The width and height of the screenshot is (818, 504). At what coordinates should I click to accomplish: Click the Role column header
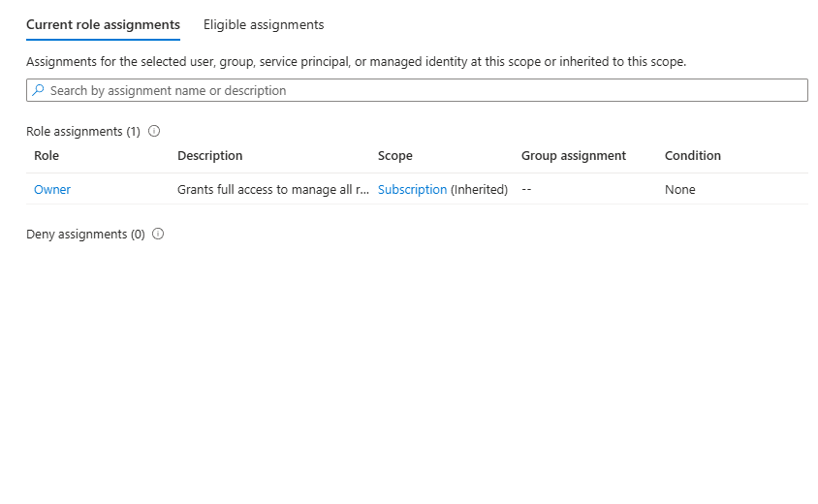pos(47,155)
